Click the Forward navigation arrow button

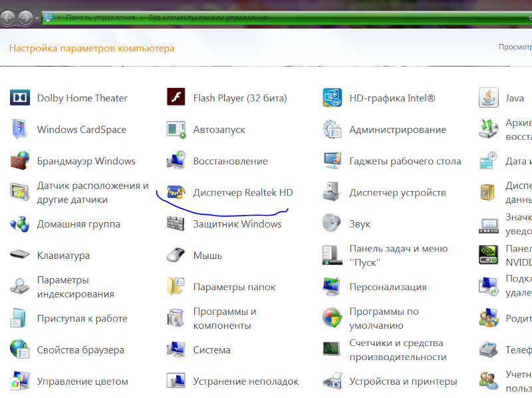click(26, 17)
